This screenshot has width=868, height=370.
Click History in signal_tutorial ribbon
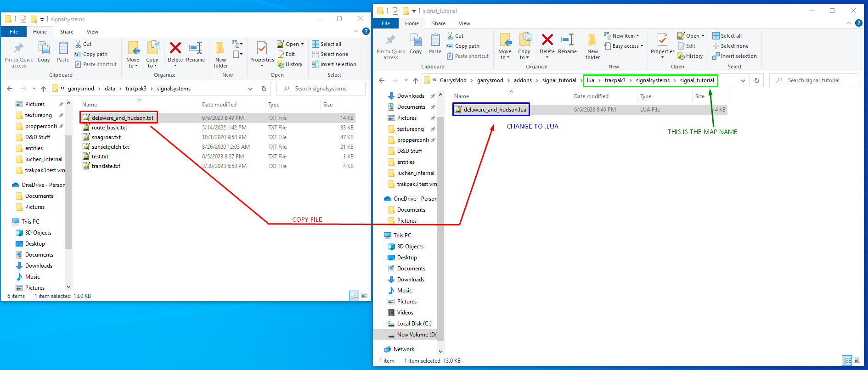pos(690,56)
